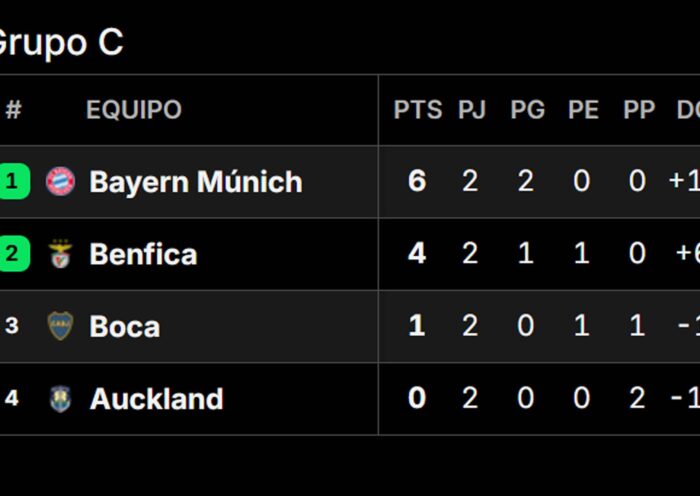The height and width of the screenshot is (496, 700).
Task: Click the PJ column header
Action: pos(472,110)
